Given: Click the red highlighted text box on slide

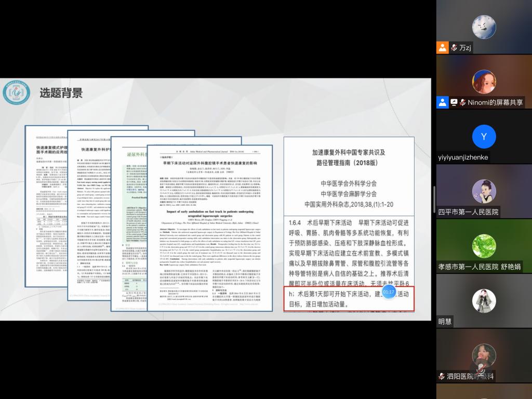Looking at the screenshot, I should [348, 299].
